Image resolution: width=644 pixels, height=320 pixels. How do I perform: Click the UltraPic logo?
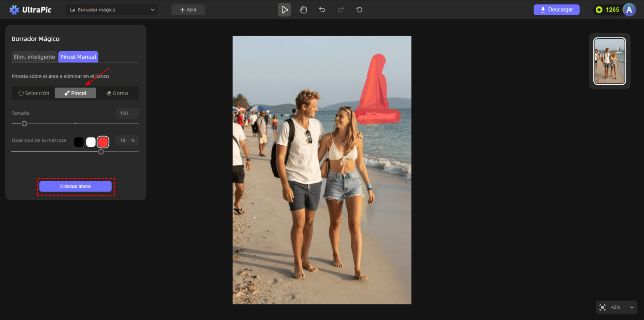point(30,10)
